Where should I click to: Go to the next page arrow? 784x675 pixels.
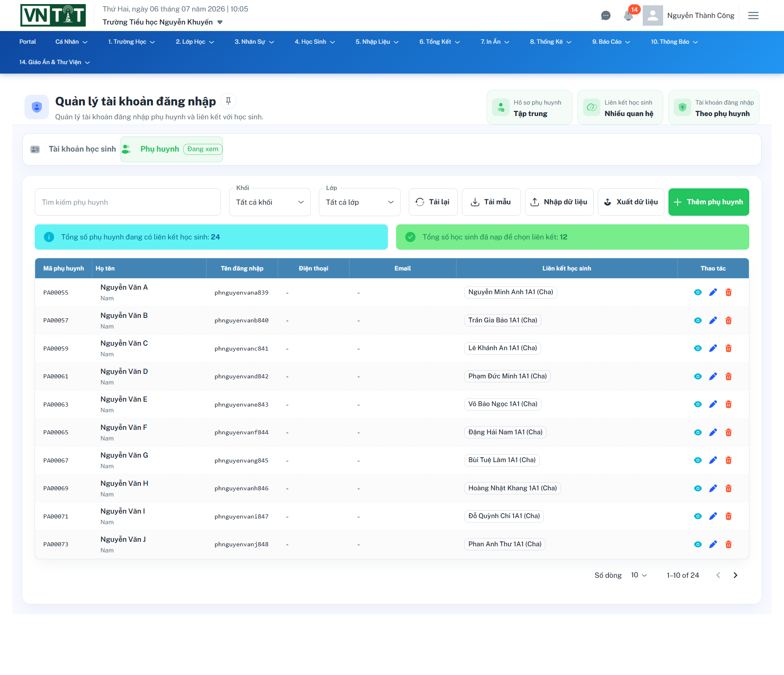(x=735, y=575)
